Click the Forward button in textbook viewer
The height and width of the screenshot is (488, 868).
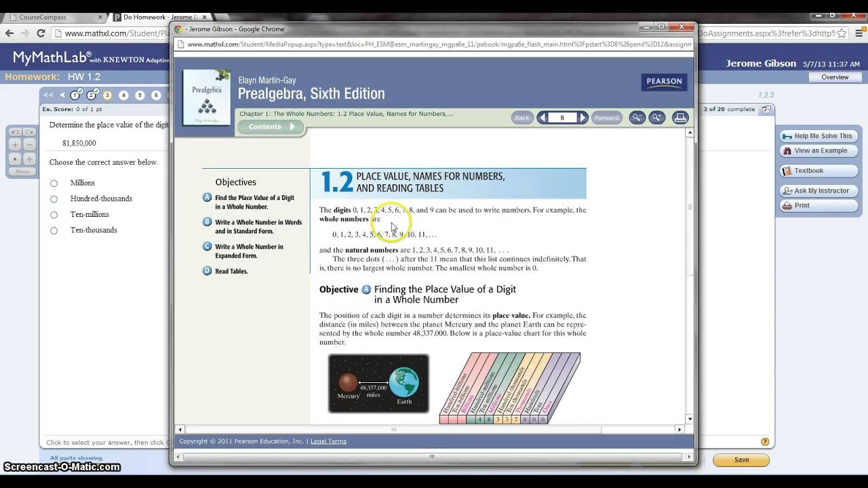[606, 117]
